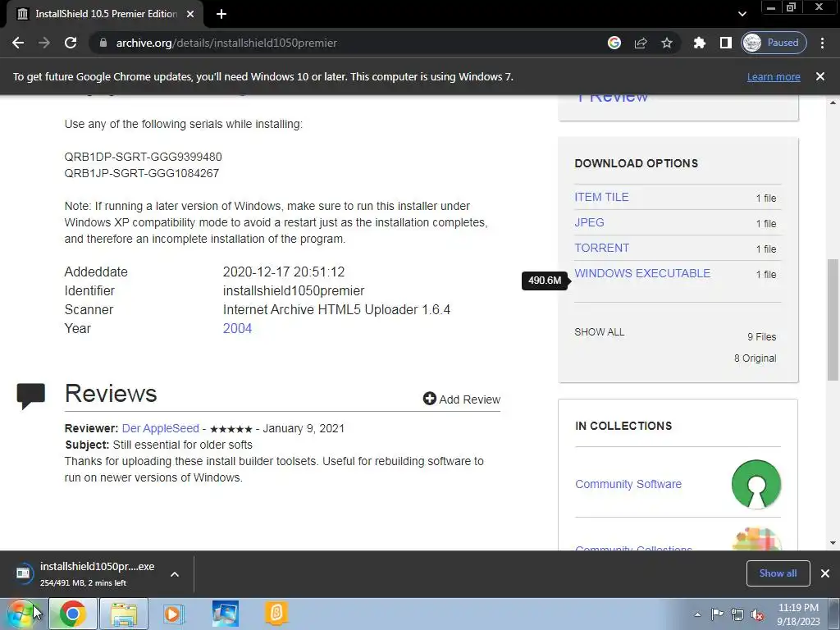Launch Windows Media Player from taskbar
This screenshot has width=840, height=630.
click(173, 614)
